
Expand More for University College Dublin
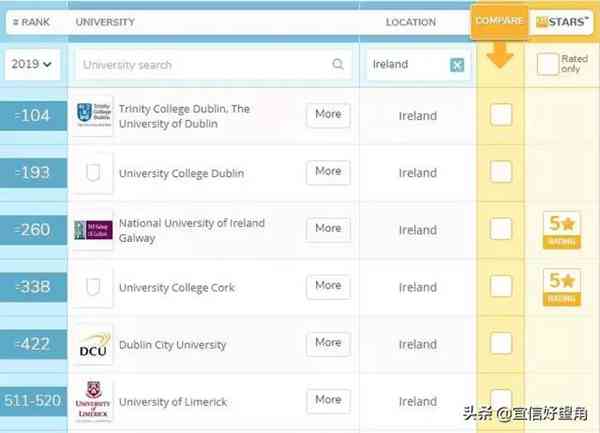[328, 172]
